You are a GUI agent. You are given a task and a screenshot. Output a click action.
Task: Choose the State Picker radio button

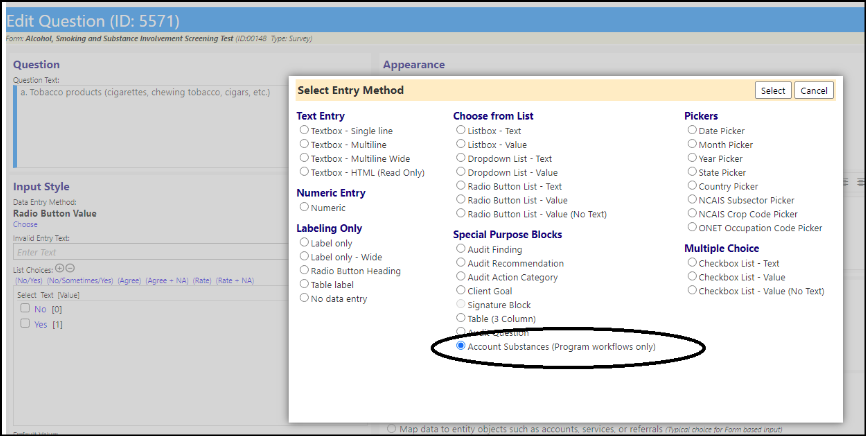[692, 172]
